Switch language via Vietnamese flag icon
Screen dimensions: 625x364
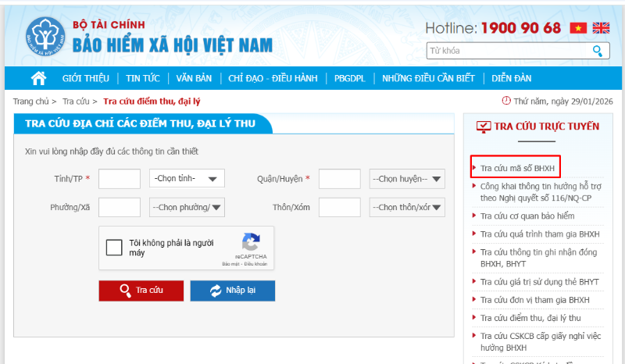click(578, 28)
